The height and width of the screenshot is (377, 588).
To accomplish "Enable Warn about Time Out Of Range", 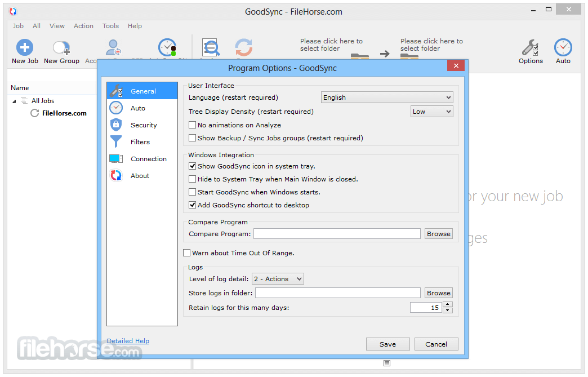I will point(187,253).
